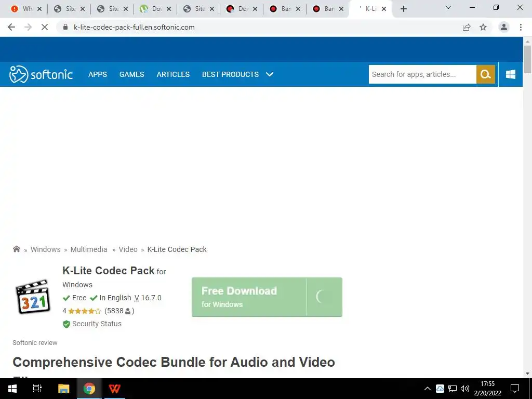
Task: Open the notification center icon
Action: click(515, 389)
